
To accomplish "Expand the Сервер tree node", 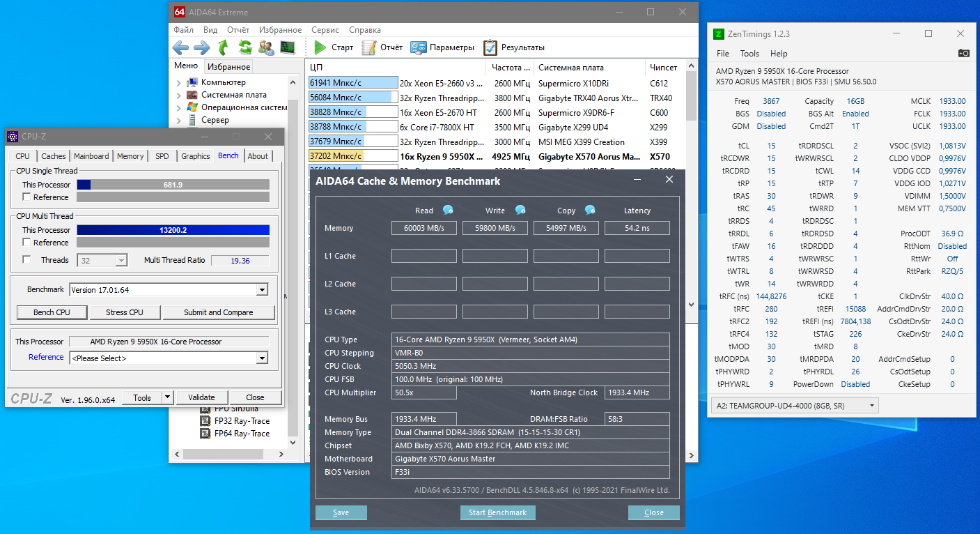I will coord(178,121).
